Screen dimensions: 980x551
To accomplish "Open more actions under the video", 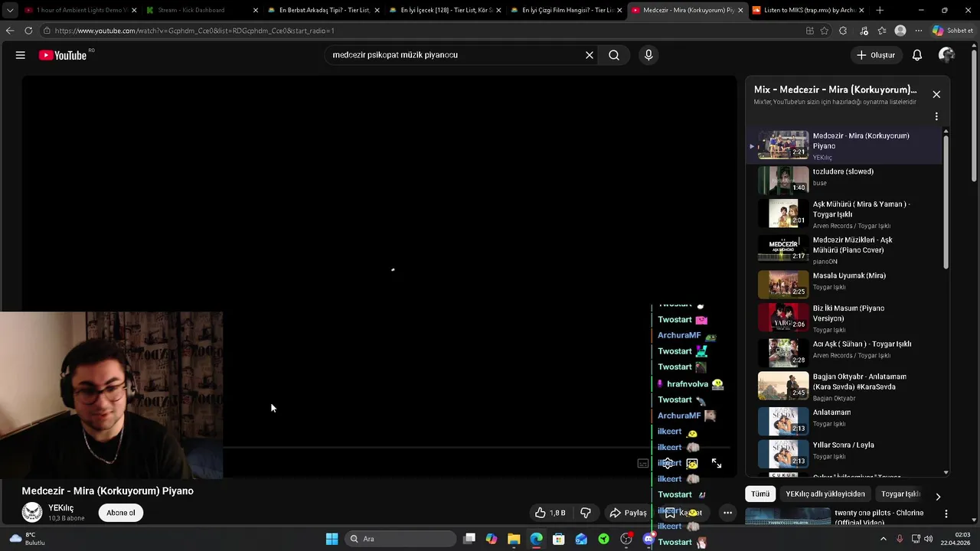I will click(728, 513).
